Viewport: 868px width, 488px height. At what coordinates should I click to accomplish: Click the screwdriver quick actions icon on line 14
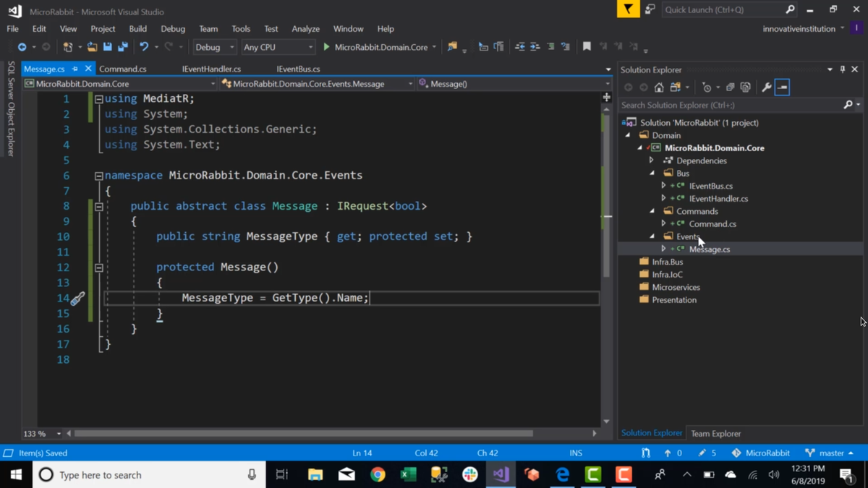click(x=77, y=298)
